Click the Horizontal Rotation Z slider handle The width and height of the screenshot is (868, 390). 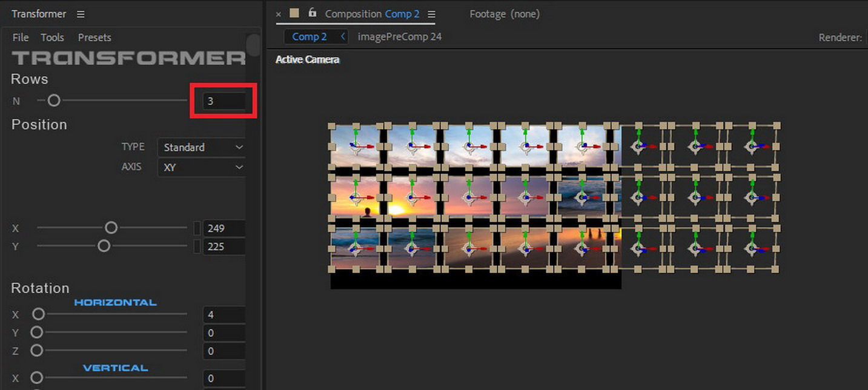(x=36, y=350)
